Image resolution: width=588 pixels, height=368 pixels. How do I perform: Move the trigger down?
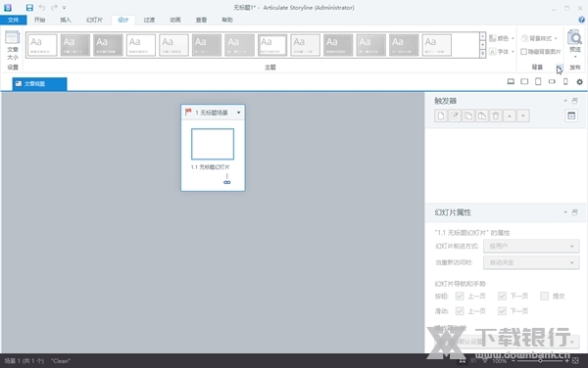point(523,115)
